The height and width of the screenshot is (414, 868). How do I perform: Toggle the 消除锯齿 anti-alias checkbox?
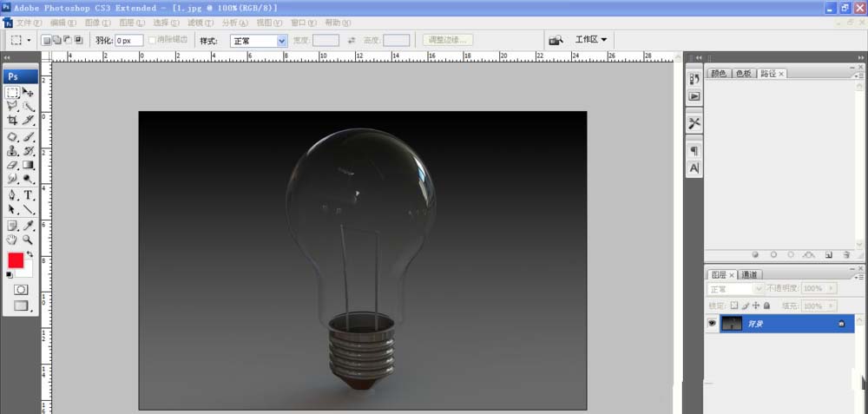point(153,40)
